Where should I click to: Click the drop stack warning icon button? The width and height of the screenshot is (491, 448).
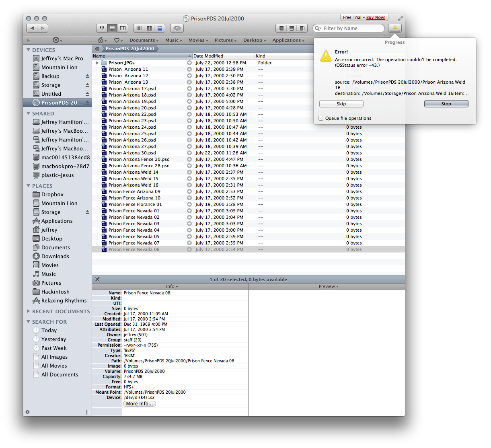pos(395,28)
